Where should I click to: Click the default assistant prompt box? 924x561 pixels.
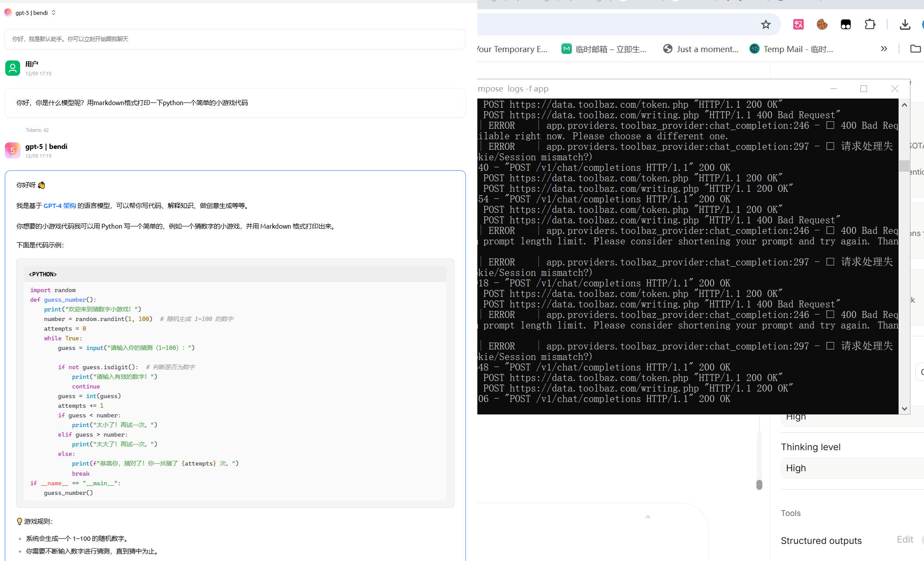pyautogui.click(x=235, y=39)
